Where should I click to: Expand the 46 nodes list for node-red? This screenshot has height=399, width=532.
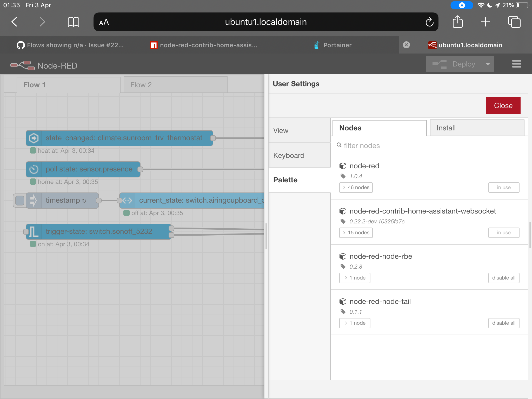click(x=356, y=187)
